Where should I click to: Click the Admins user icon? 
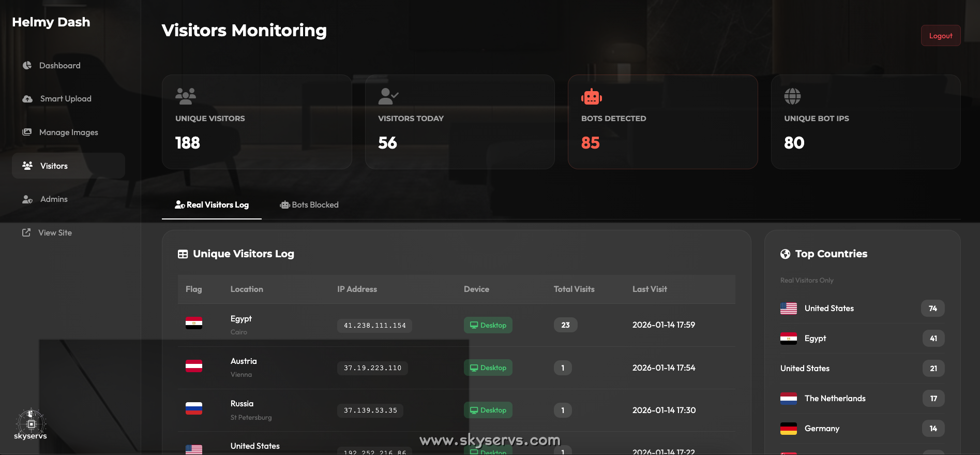point(27,199)
